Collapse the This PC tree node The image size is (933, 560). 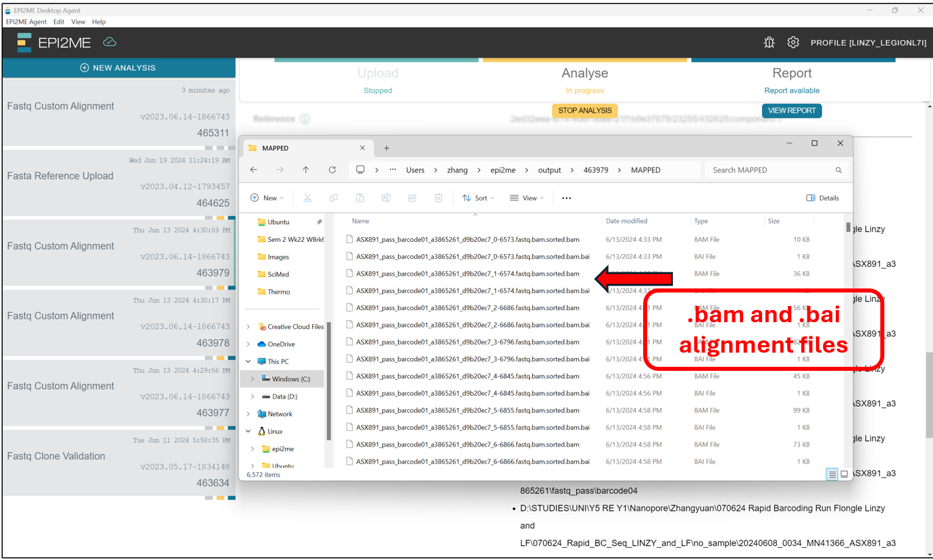pos(248,361)
